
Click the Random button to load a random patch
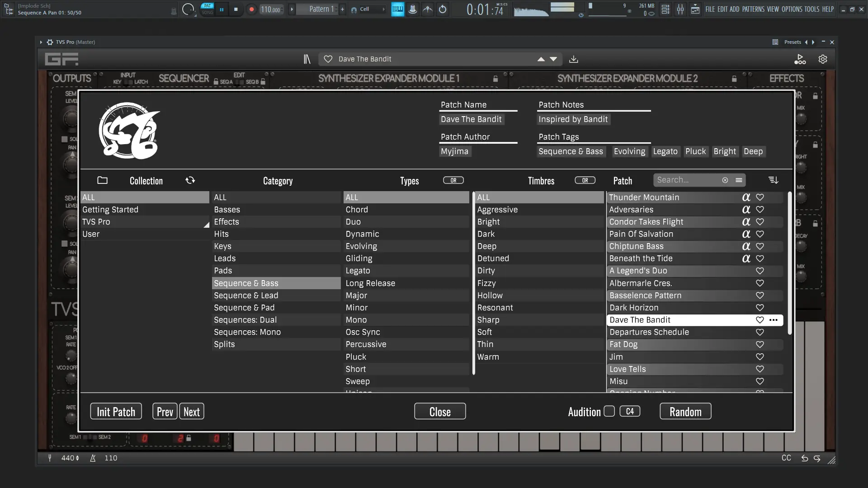pyautogui.click(x=685, y=411)
